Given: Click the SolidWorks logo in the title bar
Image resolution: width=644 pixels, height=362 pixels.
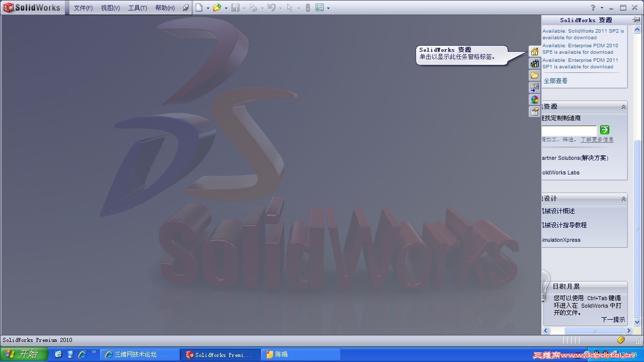Looking at the screenshot, I should pyautogui.click(x=32, y=8).
